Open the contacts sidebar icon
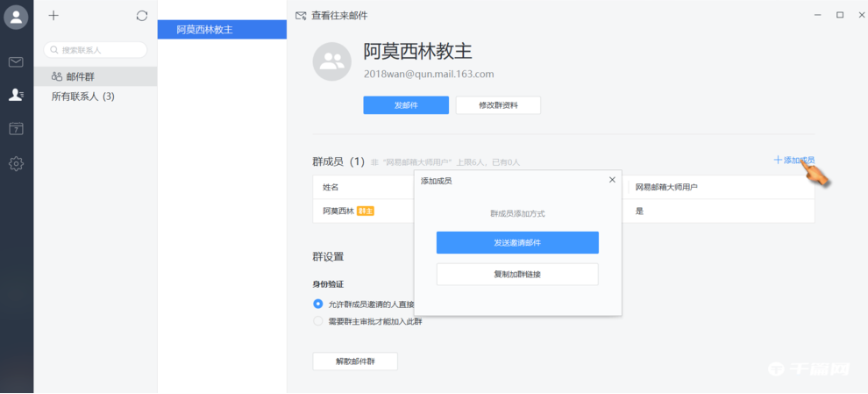868x394 pixels. [16, 95]
